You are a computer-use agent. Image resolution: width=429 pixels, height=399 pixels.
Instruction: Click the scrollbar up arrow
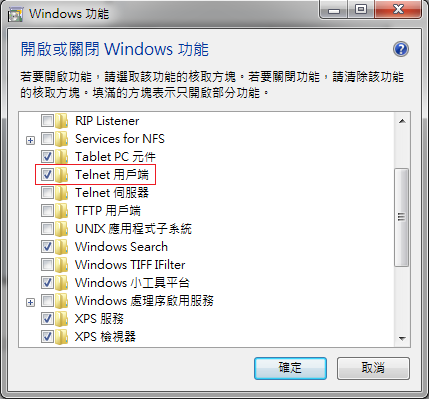pos(402,121)
